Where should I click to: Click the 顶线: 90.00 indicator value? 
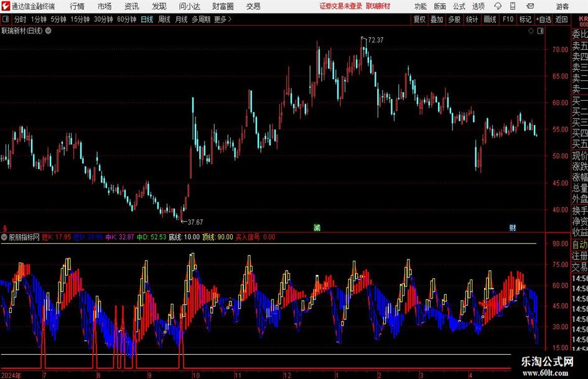[218, 237]
